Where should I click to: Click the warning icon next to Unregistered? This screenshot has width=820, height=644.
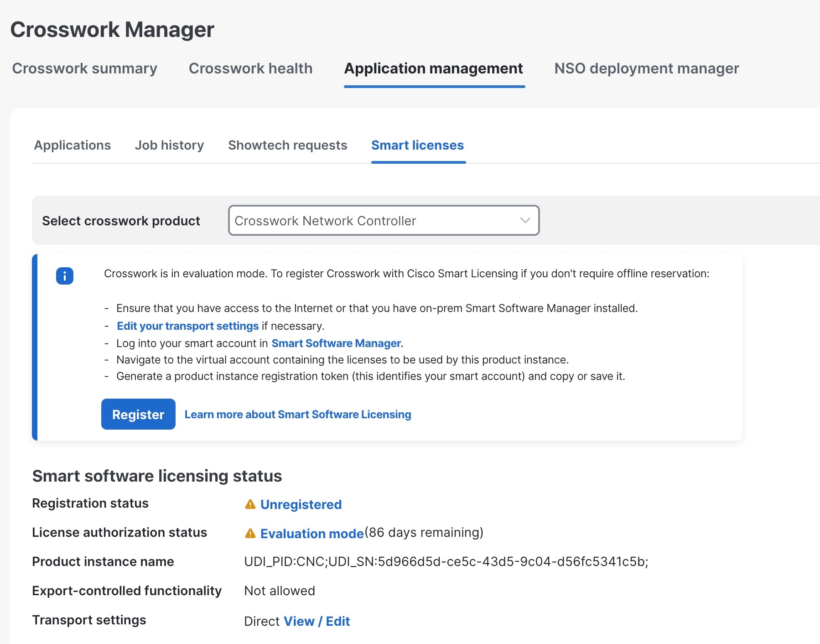tap(250, 504)
